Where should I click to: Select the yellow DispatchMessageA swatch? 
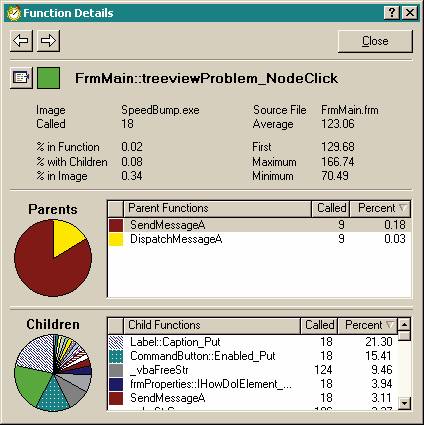click(116, 239)
